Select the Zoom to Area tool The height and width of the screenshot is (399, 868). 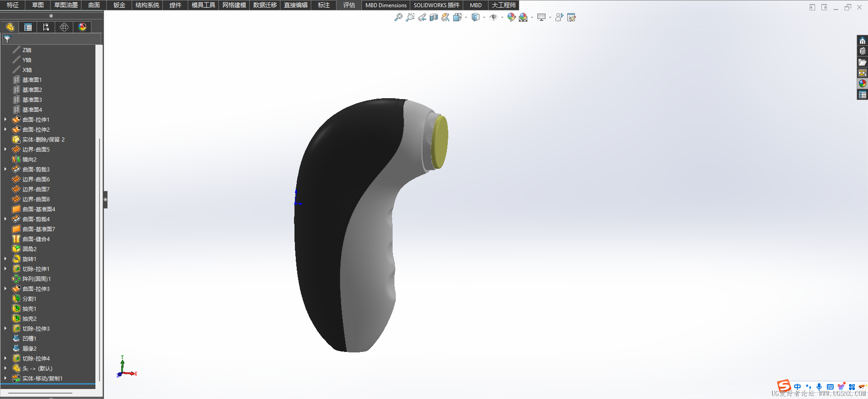pyautogui.click(x=410, y=17)
